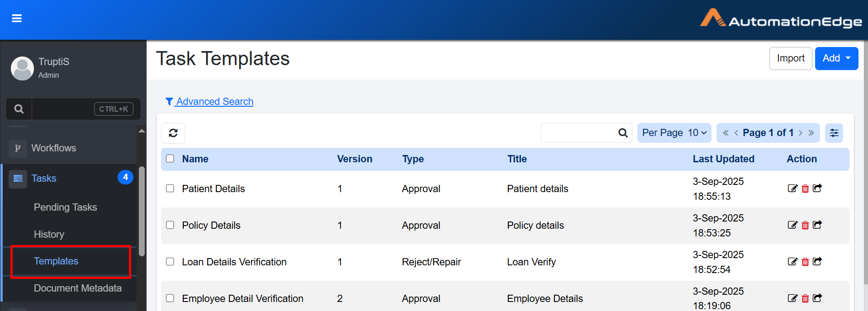This screenshot has height=311, width=868.
Task: Open Pending Tasks in sidebar
Action: [x=66, y=207]
